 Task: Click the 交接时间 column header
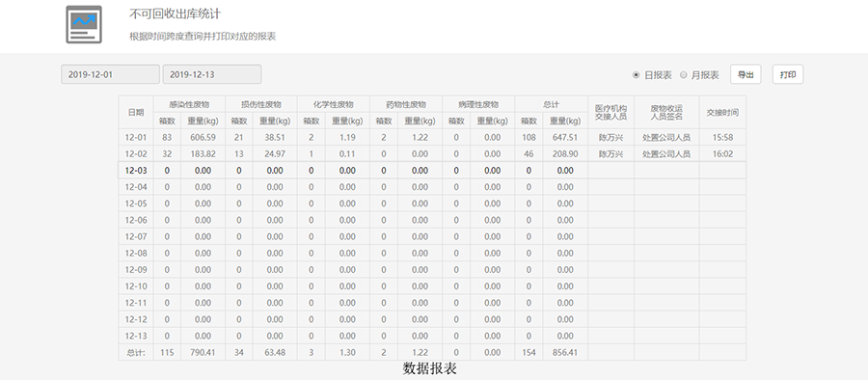pos(722,113)
